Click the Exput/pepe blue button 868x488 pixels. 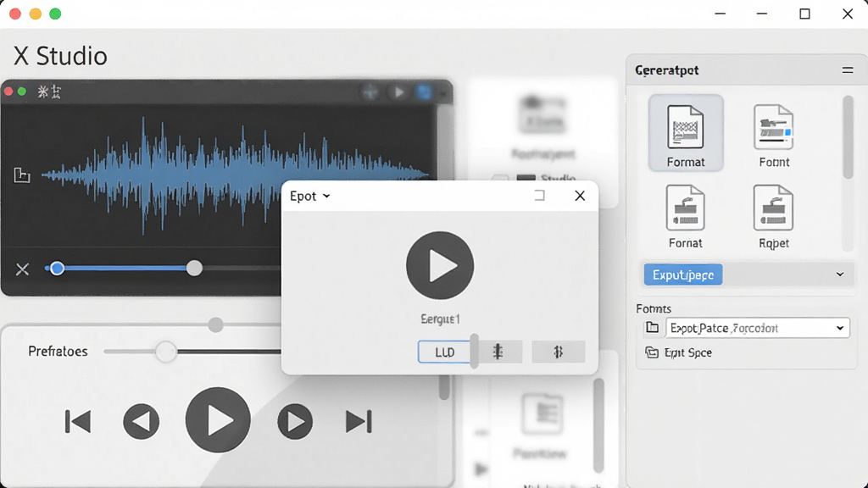683,274
